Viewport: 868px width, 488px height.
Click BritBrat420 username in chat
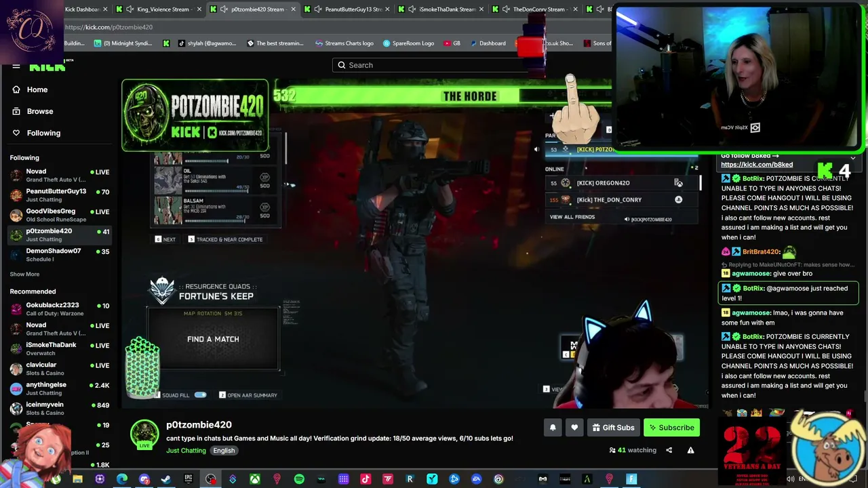[x=761, y=251]
